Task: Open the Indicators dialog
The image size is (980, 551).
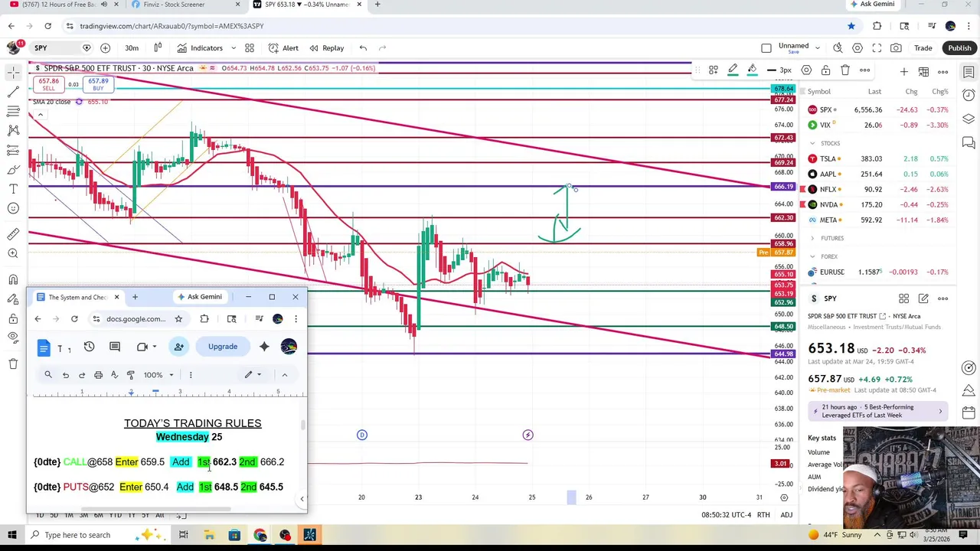Action: click(x=199, y=48)
